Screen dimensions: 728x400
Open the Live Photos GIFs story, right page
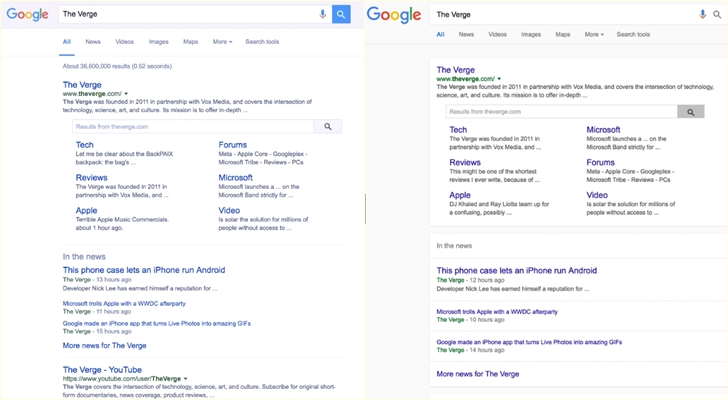click(529, 342)
